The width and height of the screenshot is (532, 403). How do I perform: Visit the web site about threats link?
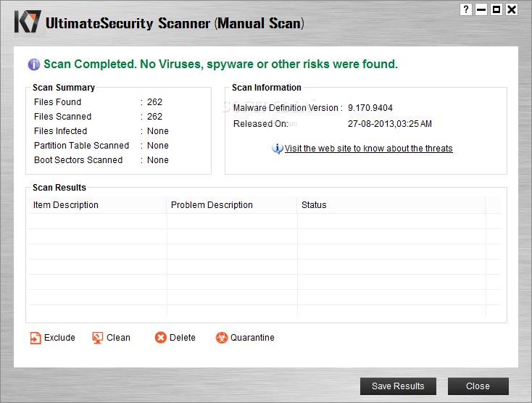[x=368, y=149]
